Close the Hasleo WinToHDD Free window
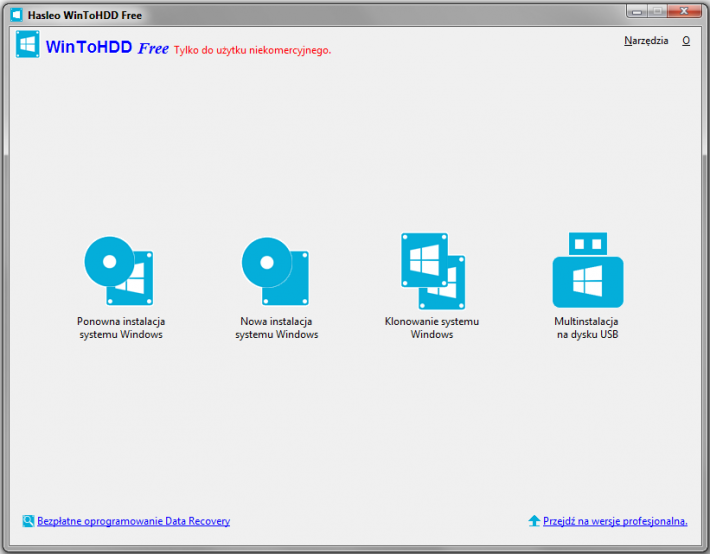Image resolution: width=710 pixels, height=554 pixels. [x=684, y=11]
